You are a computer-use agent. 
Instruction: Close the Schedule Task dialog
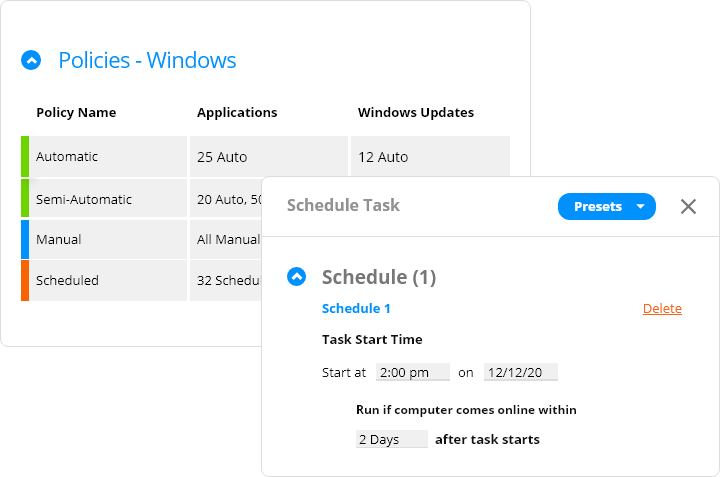click(x=688, y=207)
